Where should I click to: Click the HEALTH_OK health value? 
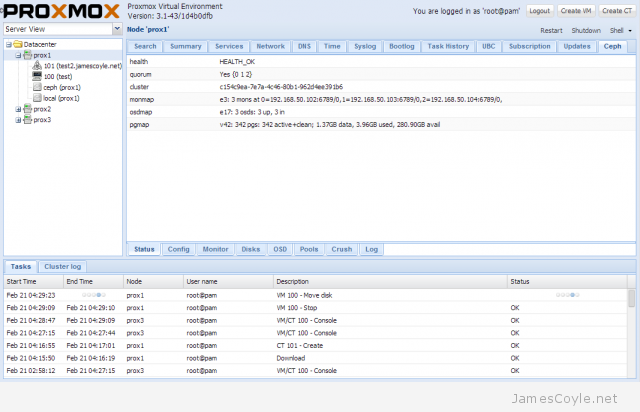237,62
